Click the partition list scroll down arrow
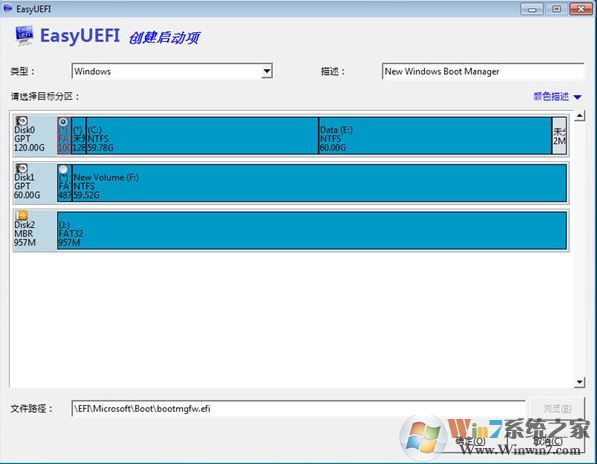The width and height of the screenshot is (597, 464). pos(579,382)
